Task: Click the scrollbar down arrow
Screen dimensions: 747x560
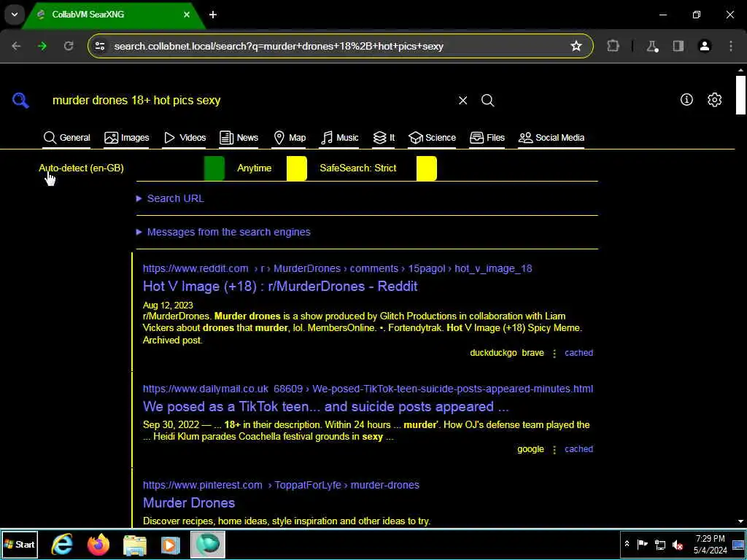Action: (x=740, y=522)
